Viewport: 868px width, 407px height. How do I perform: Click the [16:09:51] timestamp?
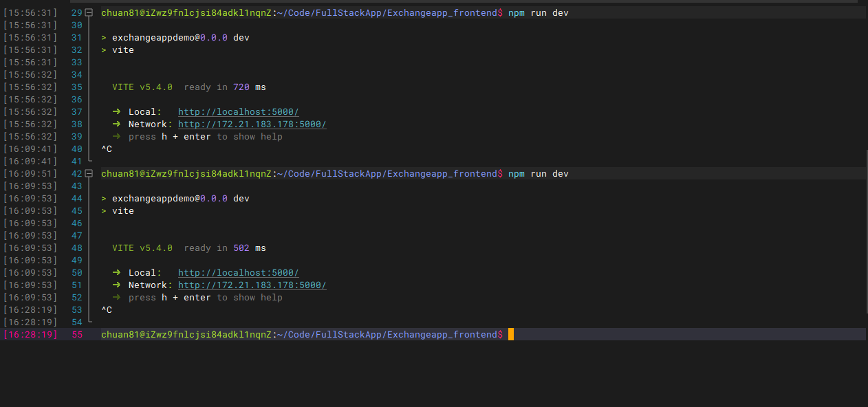pos(30,174)
